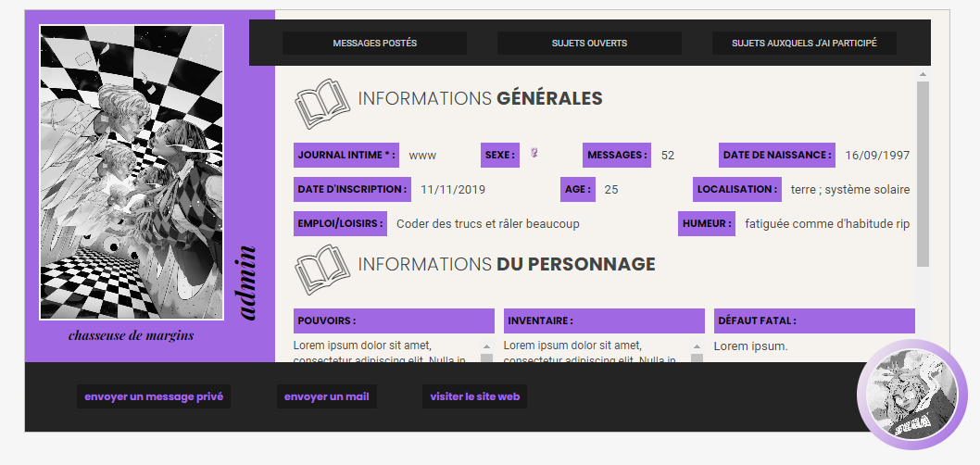Click the main profile scrollbar thumb

pos(923,174)
